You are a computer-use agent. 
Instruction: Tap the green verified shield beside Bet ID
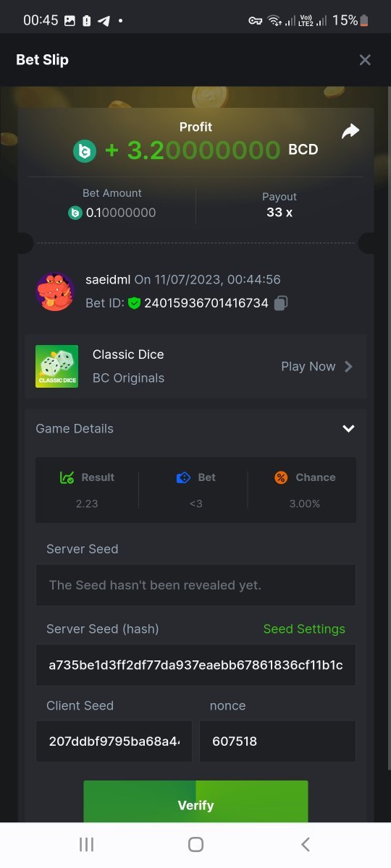point(134,303)
